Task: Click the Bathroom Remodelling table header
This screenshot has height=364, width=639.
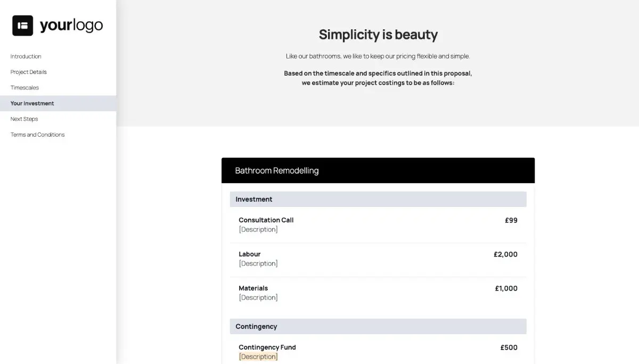Action: 276,170
